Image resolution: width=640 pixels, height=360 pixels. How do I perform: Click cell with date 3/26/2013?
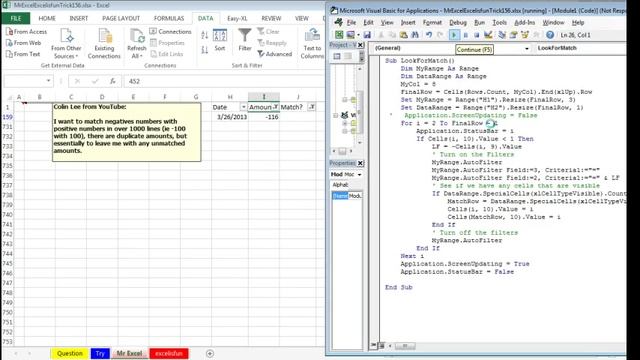[x=230, y=117]
